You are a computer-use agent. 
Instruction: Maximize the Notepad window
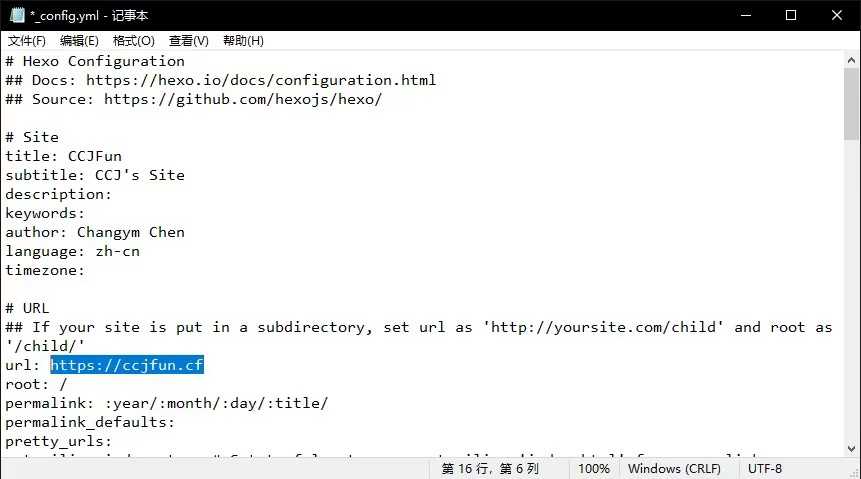click(791, 15)
